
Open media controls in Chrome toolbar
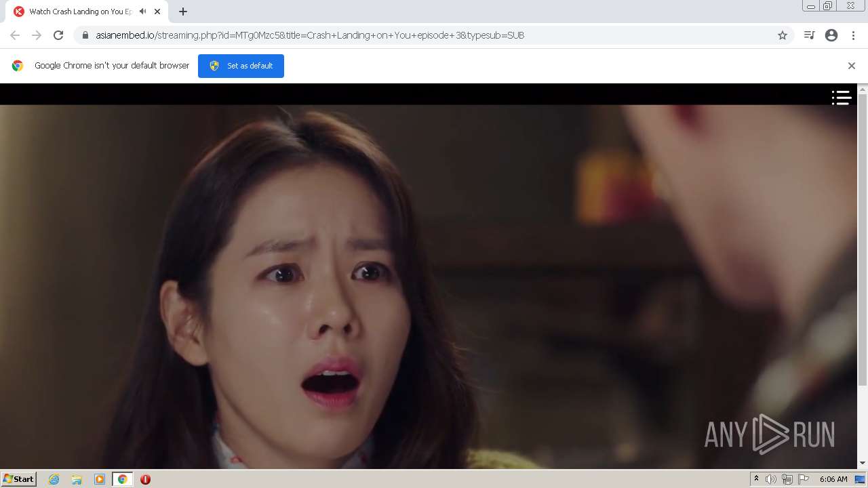[809, 35]
